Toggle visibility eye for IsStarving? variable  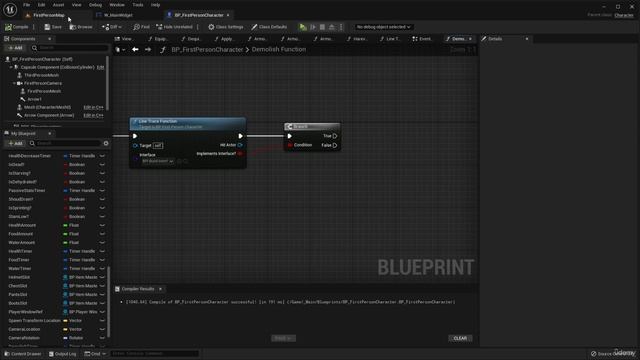point(102,173)
